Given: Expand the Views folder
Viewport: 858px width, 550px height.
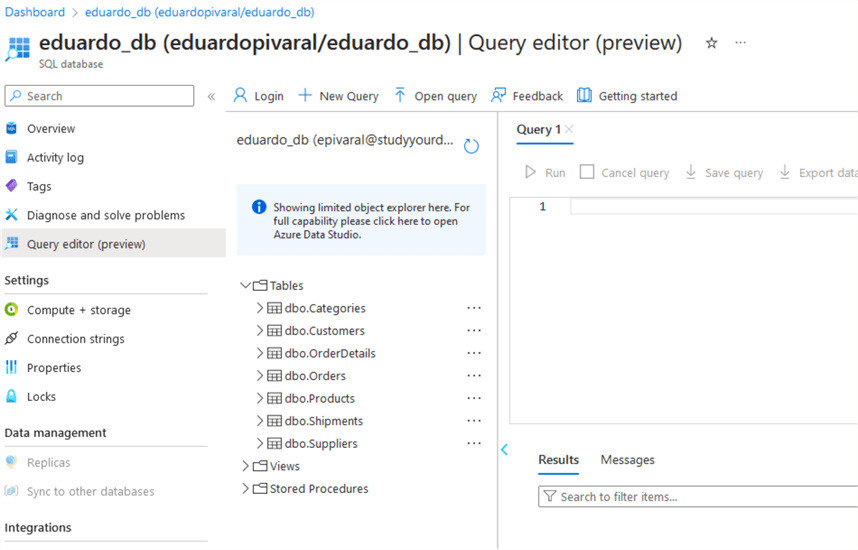Looking at the screenshot, I should [x=246, y=466].
